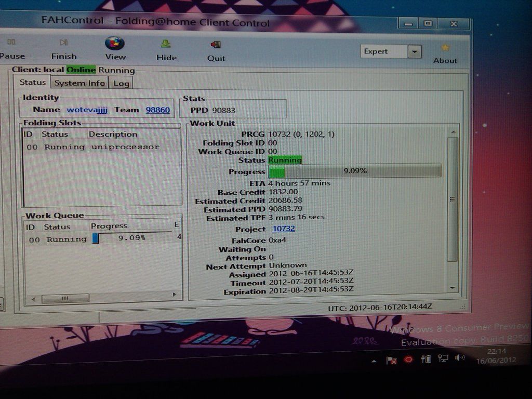Click the Expert mode combo box field
The width and height of the screenshot is (532, 399).
(384, 51)
